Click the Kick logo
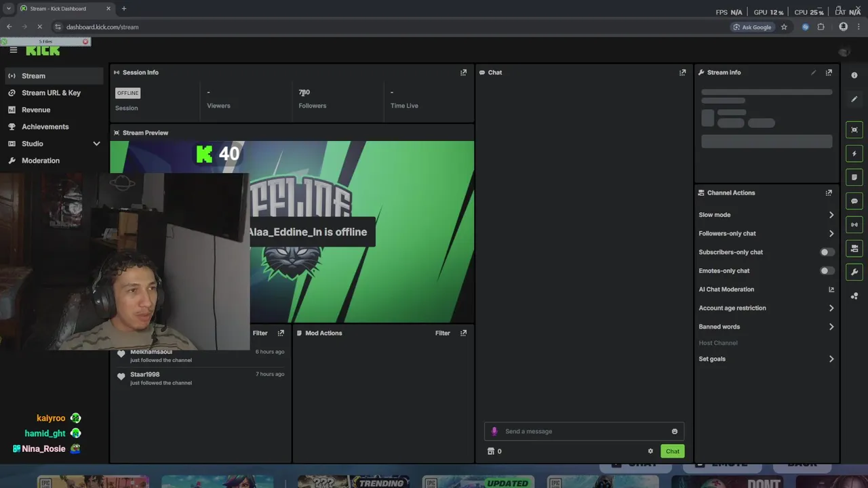This screenshot has height=488, width=868. click(x=43, y=51)
